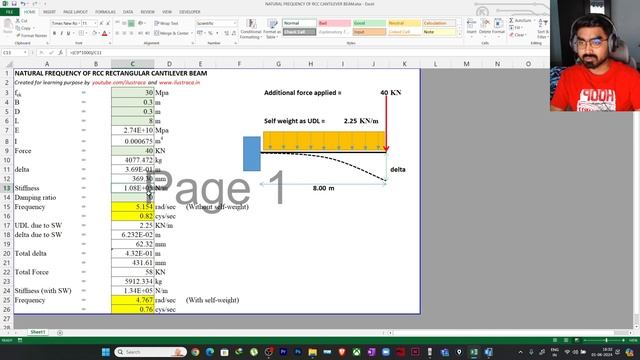This screenshot has height=360, width=640.
Task: Toggle Italic formatting
Action: 61,33
